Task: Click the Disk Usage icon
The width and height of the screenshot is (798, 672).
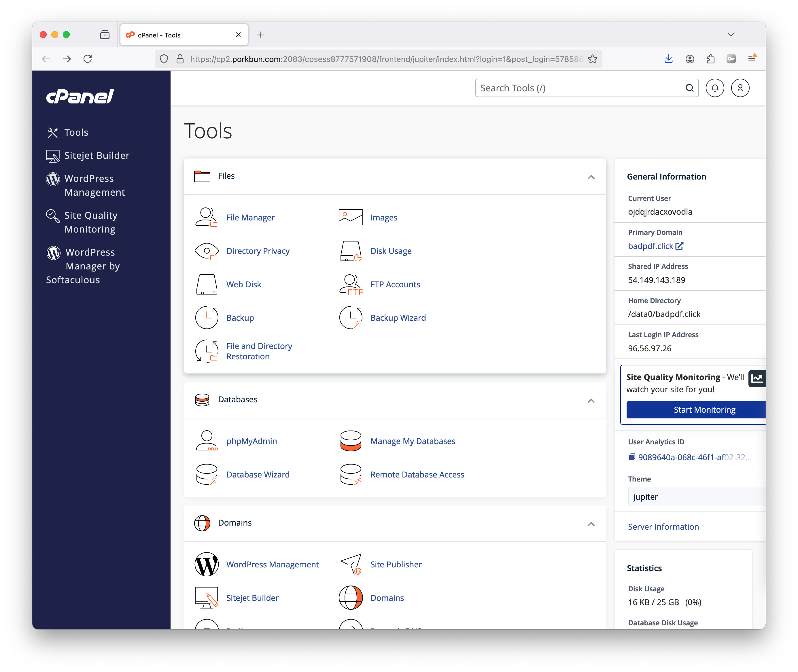Action: tap(350, 251)
